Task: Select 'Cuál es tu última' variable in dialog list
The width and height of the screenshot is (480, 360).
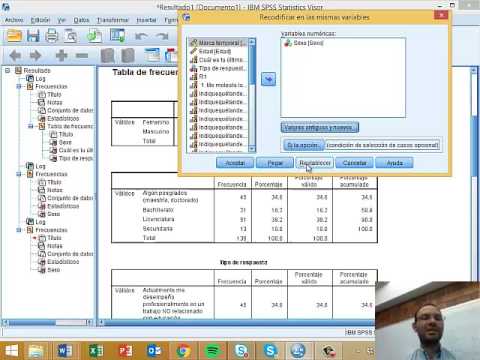Action: (218, 60)
